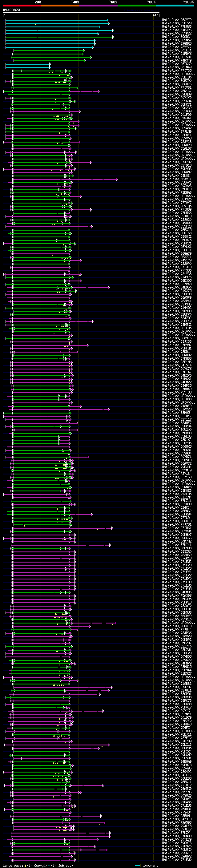This screenshot has width=197, height=868.
Task: Select hit label UniRef100_Q8VY77
Action: point(177,47)
